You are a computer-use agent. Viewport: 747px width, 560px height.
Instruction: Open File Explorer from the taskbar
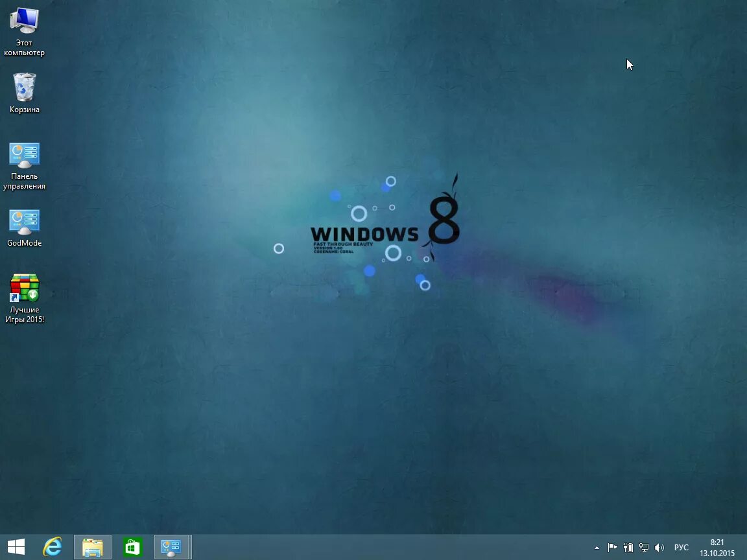tap(93, 547)
